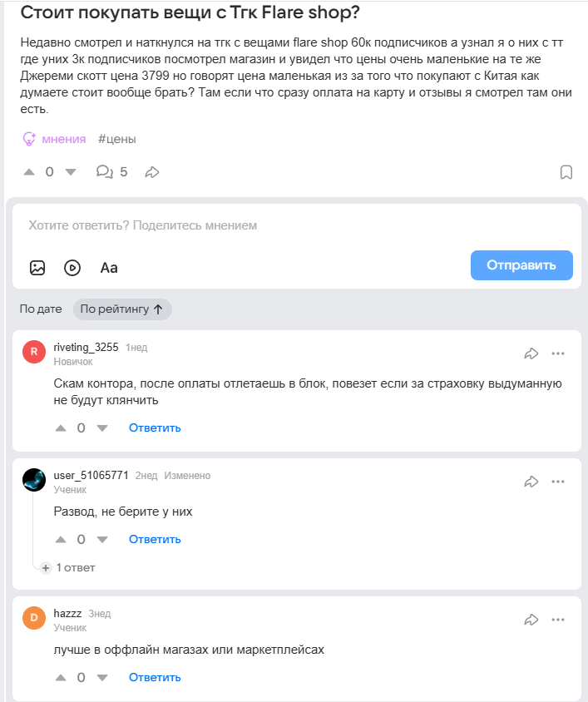Share hazzz's answer
Screen dimensions: 588x702
(x=531, y=620)
